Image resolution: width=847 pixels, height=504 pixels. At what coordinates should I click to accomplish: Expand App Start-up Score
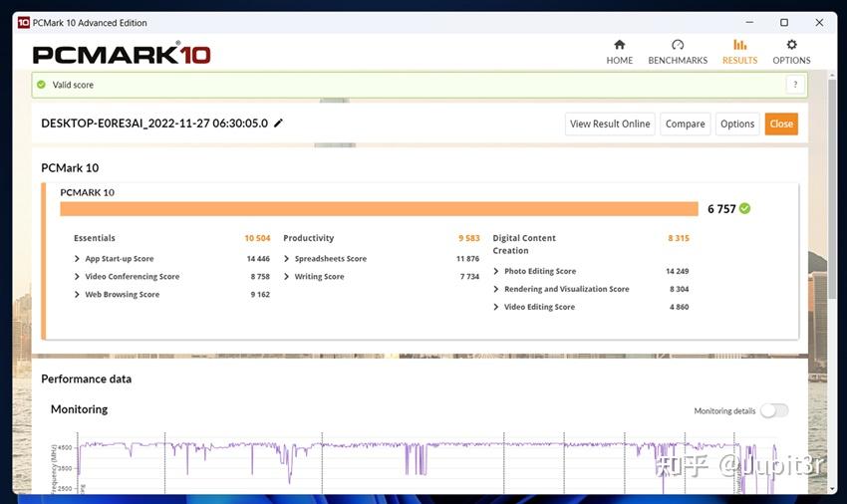(x=77, y=259)
